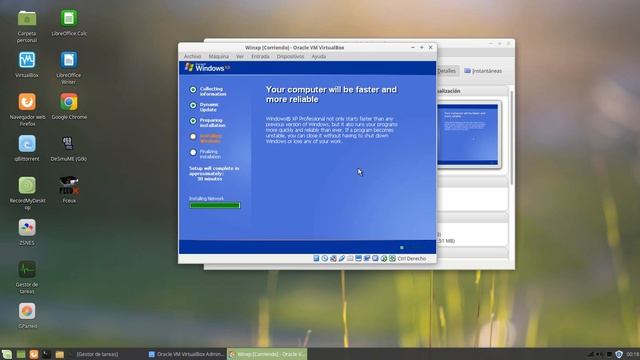The width and height of the screenshot is (640, 360).
Task: Select the Google Chrome desktop icon
Action: click(69, 106)
